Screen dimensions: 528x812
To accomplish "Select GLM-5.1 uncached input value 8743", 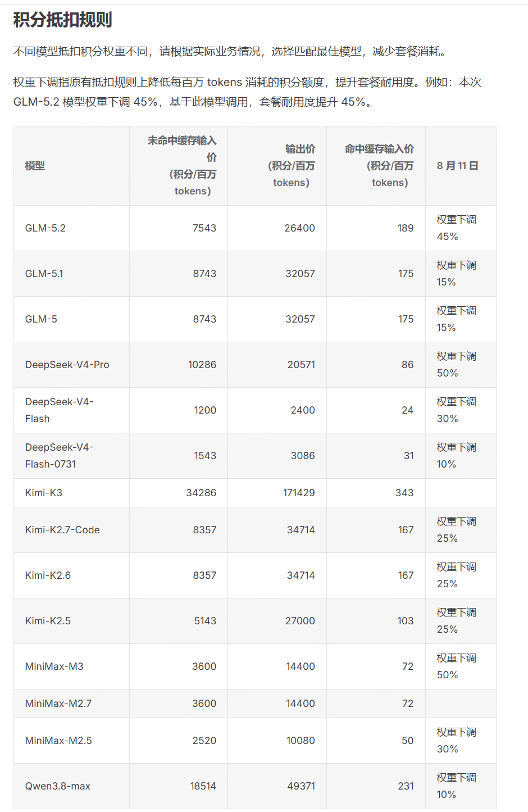I will [204, 274].
